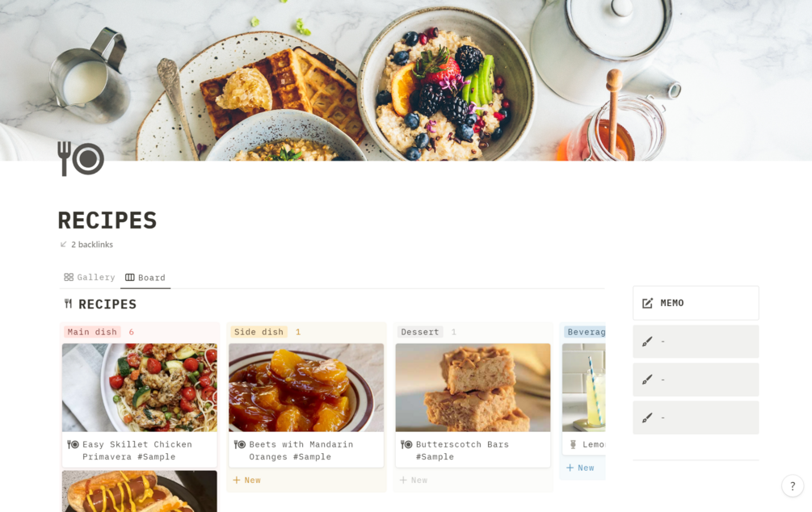The height and width of the screenshot is (512, 812).
Task: Click the fork and plate page icon
Action: 81,158
